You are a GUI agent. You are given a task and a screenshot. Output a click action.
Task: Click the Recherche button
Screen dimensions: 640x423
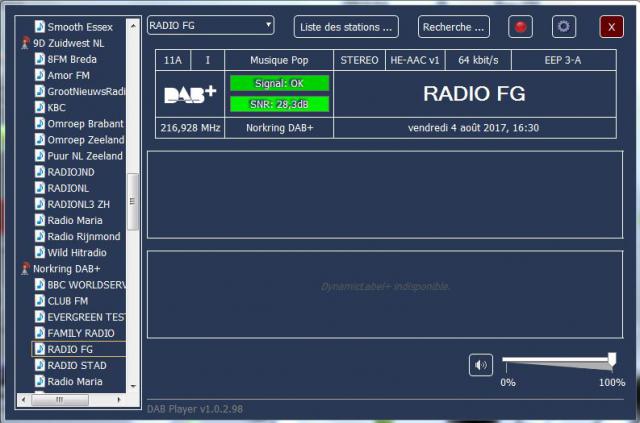click(x=453, y=27)
